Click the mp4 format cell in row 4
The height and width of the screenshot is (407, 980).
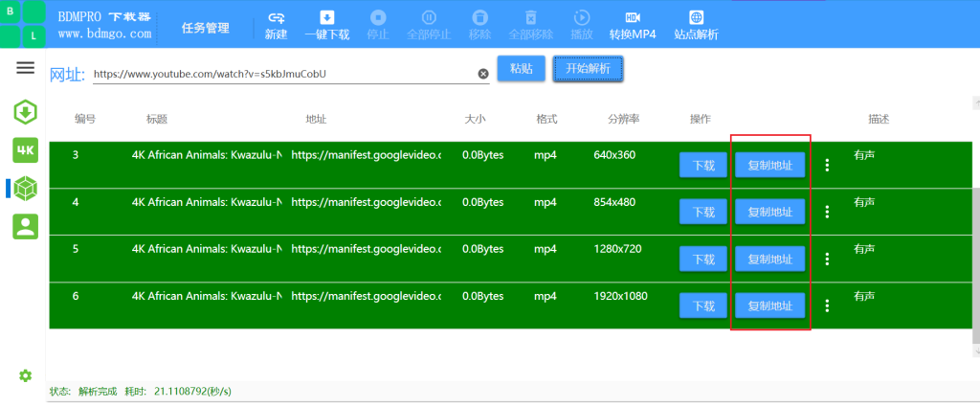(x=545, y=202)
